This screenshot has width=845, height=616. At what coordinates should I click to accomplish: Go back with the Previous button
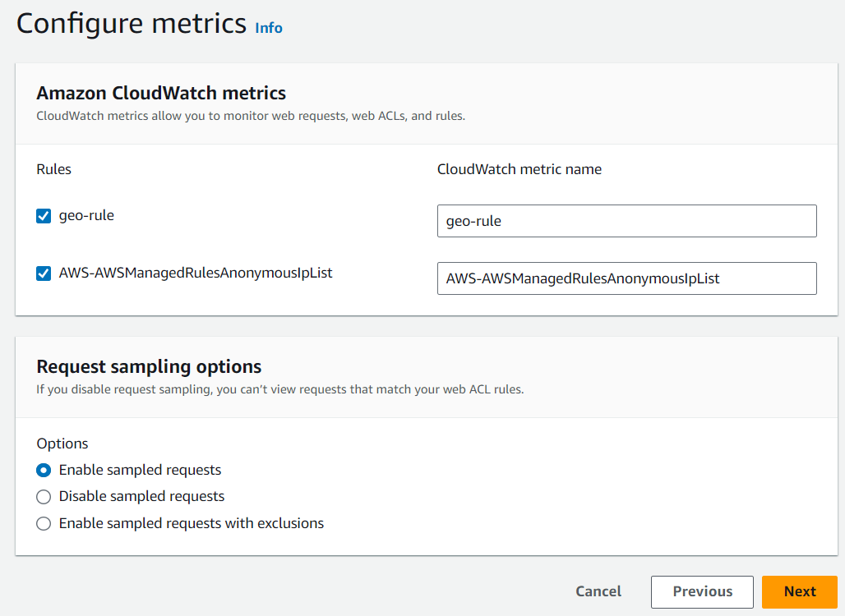(702, 591)
